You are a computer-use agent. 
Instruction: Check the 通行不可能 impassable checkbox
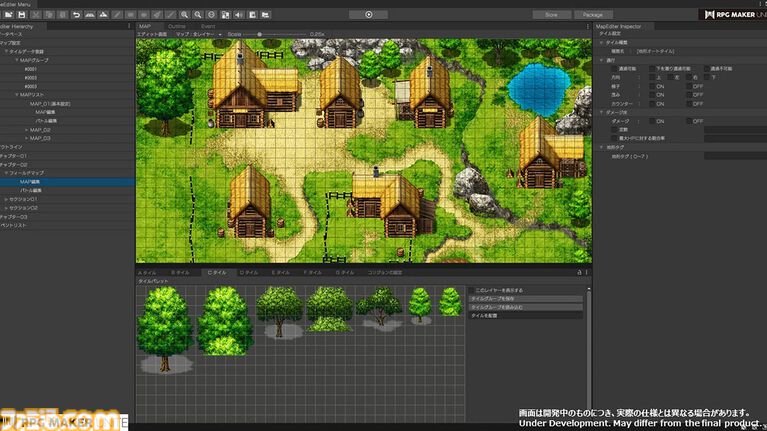[707, 69]
